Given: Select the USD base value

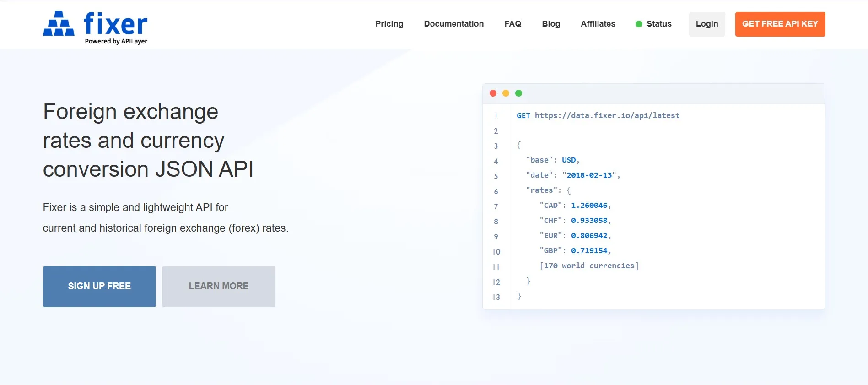Looking at the screenshot, I should [x=569, y=160].
